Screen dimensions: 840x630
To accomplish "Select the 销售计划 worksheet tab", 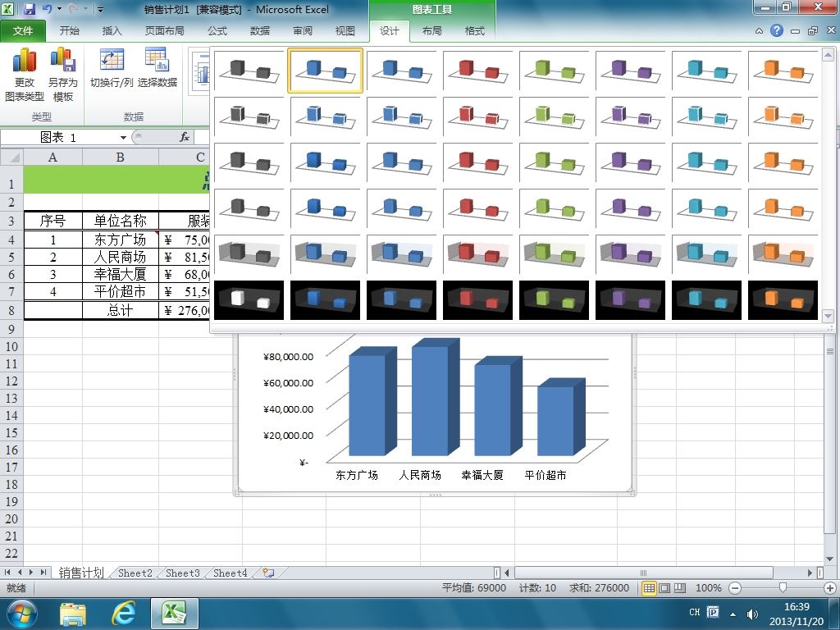I will tap(81, 573).
